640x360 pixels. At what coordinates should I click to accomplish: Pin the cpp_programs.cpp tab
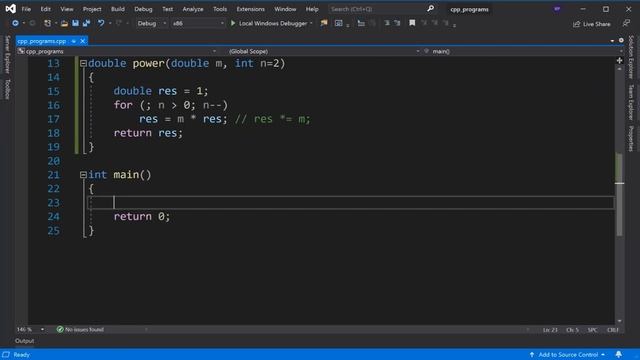[74, 41]
